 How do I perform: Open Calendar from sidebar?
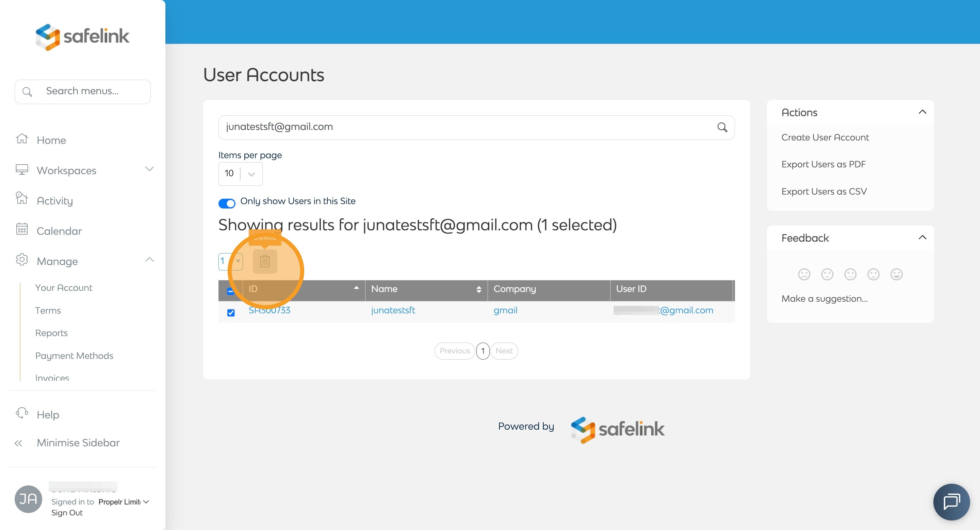(59, 231)
